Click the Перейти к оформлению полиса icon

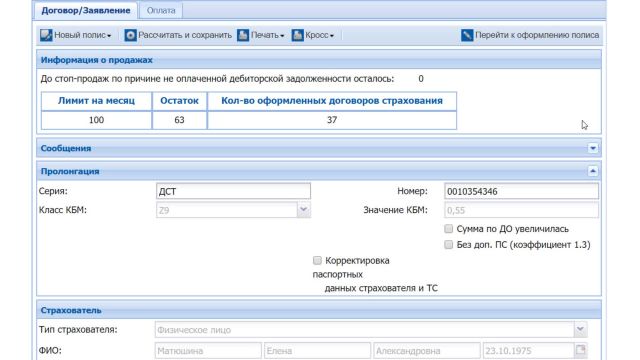tap(467, 35)
